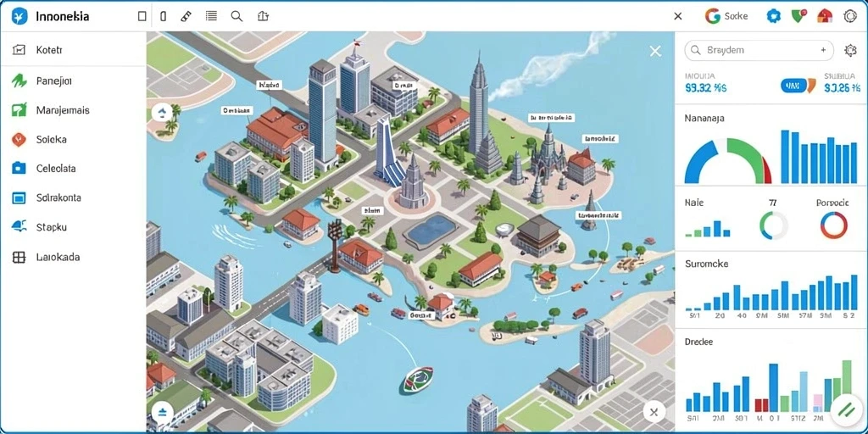868x434 pixels.
Task: Open the Kotetr sidebar item
Action: click(x=73, y=50)
